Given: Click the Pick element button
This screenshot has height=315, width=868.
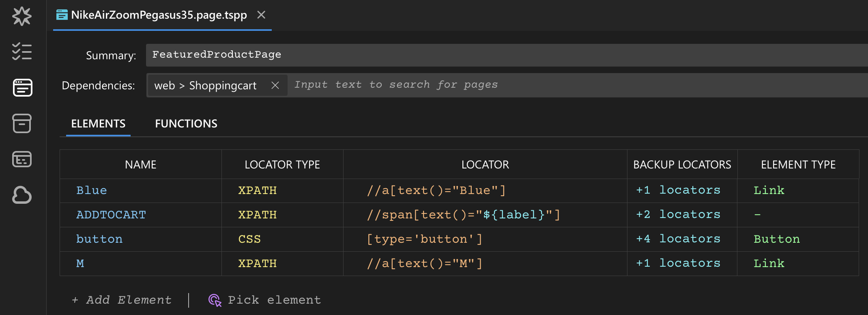Looking at the screenshot, I should [264, 300].
